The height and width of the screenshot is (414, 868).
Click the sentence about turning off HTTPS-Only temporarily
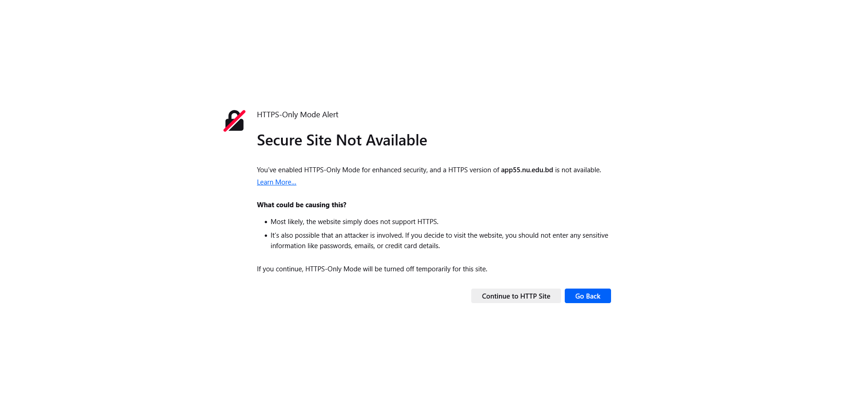372,269
